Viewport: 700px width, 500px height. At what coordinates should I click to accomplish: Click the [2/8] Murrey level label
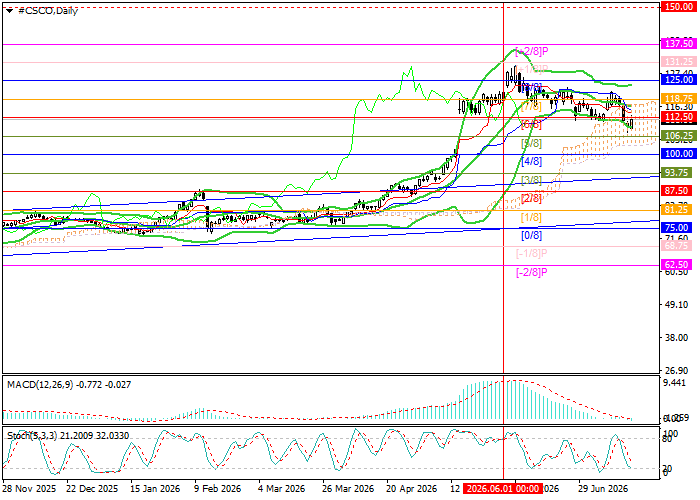[x=531, y=199]
